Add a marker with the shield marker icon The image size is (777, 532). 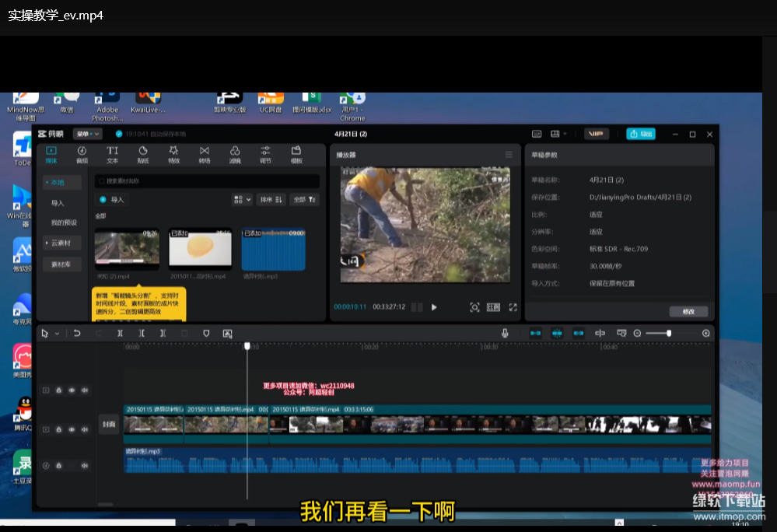point(206,334)
